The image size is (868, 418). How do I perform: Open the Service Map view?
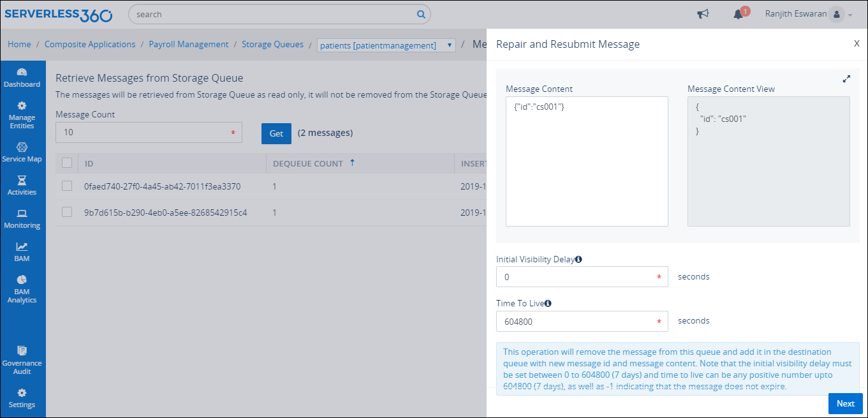tap(22, 153)
